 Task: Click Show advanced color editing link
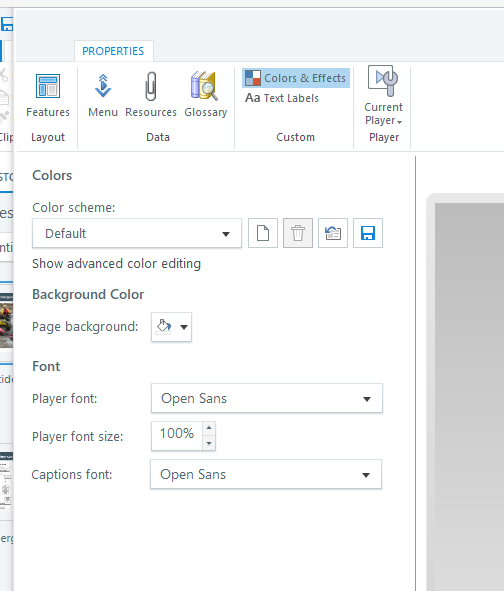click(116, 263)
